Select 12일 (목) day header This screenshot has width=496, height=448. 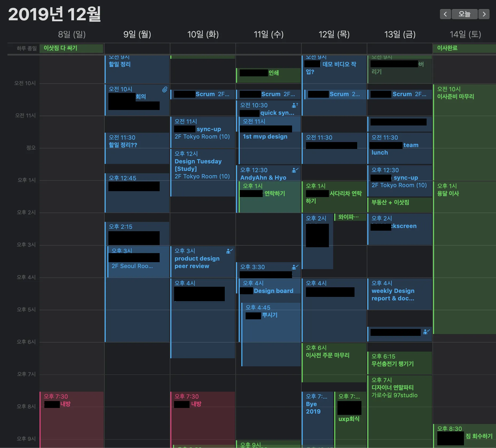pos(334,34)
